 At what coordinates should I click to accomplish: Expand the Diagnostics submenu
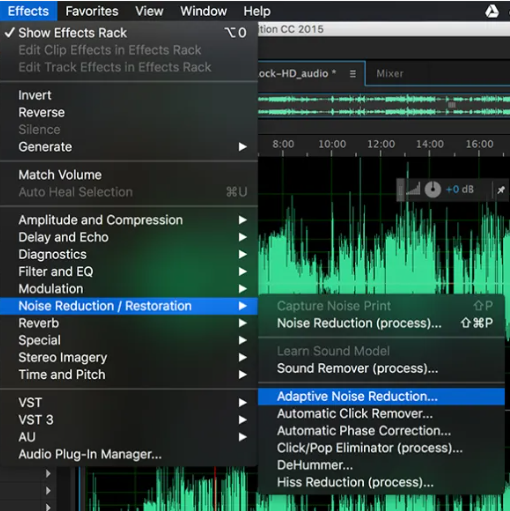pos(129,254)
